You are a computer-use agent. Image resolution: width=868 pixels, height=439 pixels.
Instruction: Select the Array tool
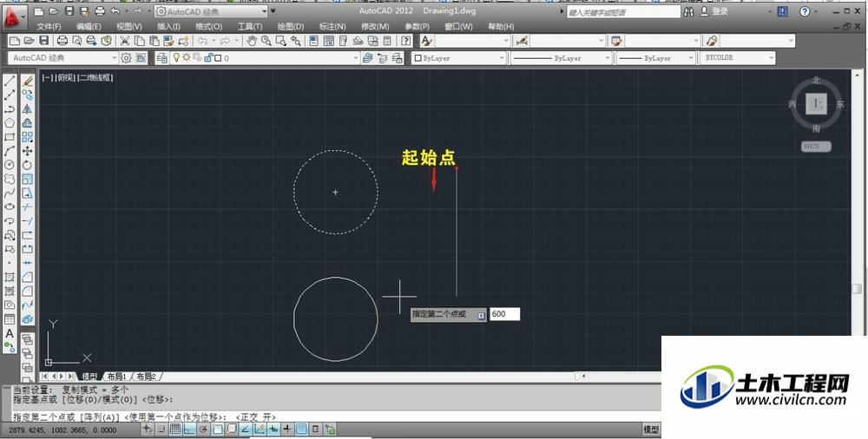(28, 137)
